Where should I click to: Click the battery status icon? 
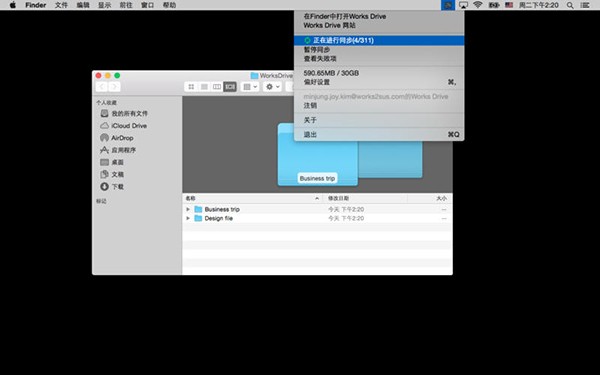tap(494, 5)
